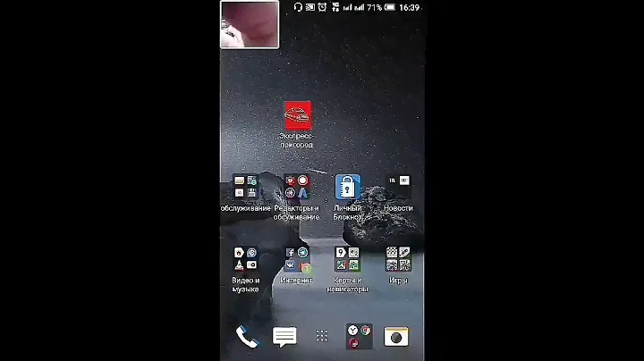Expand the Видео и музыка folder
Screen dimensions: 644x361
[246, 260]
